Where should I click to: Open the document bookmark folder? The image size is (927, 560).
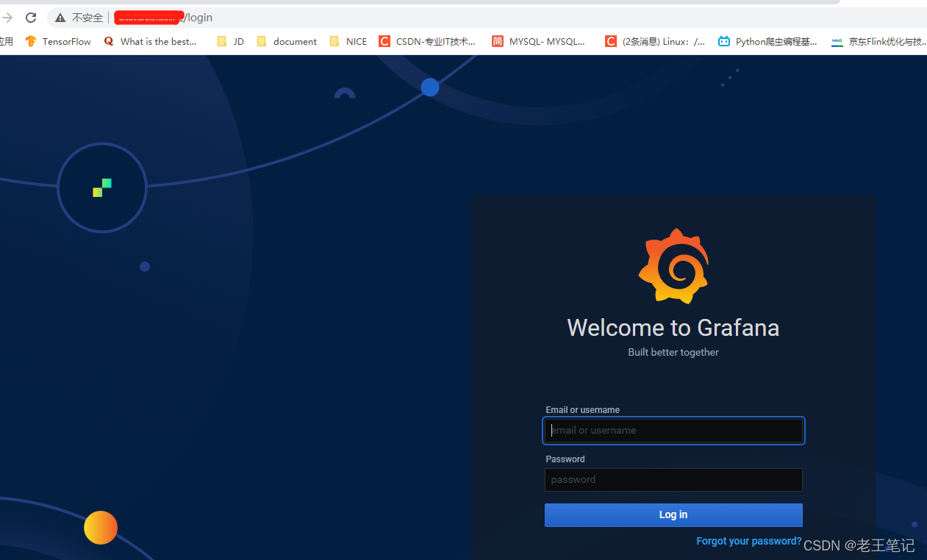click(286, 41)
